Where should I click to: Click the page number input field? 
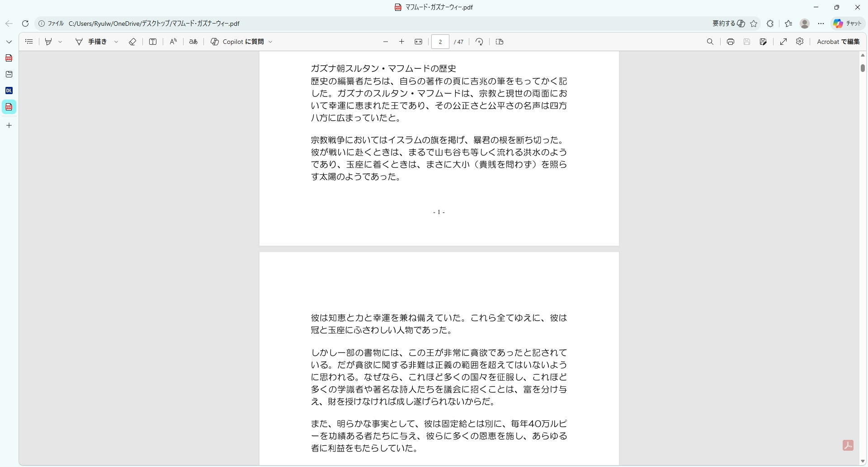(440, 42)
